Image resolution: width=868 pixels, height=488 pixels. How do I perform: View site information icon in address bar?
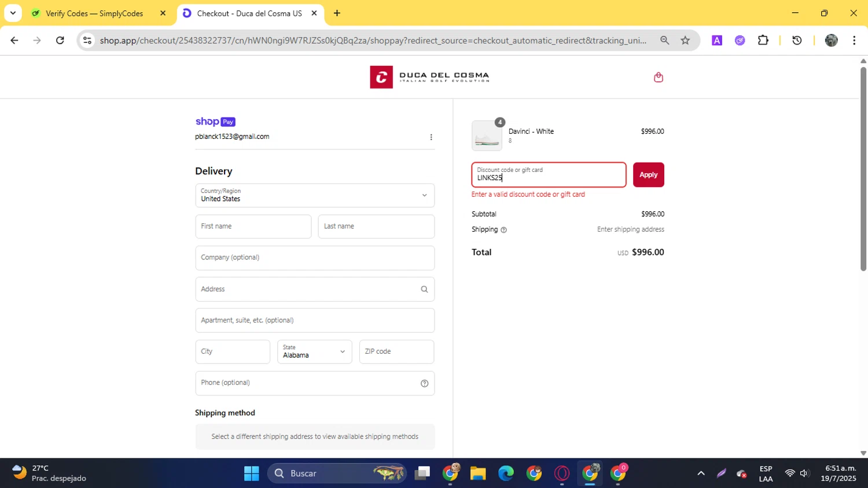coord(87,41)
